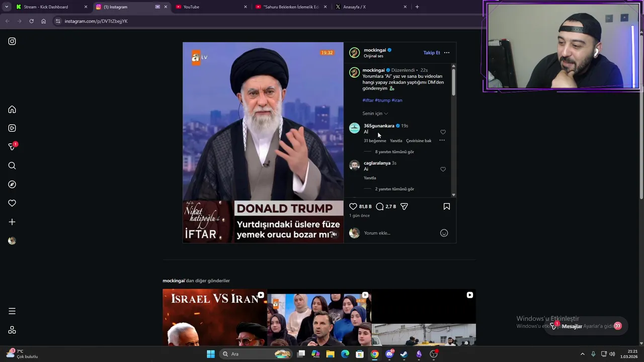Open more options on 365gunankara's comment
This screenshot has width=644, height=362.
click(x=442, y=140)
